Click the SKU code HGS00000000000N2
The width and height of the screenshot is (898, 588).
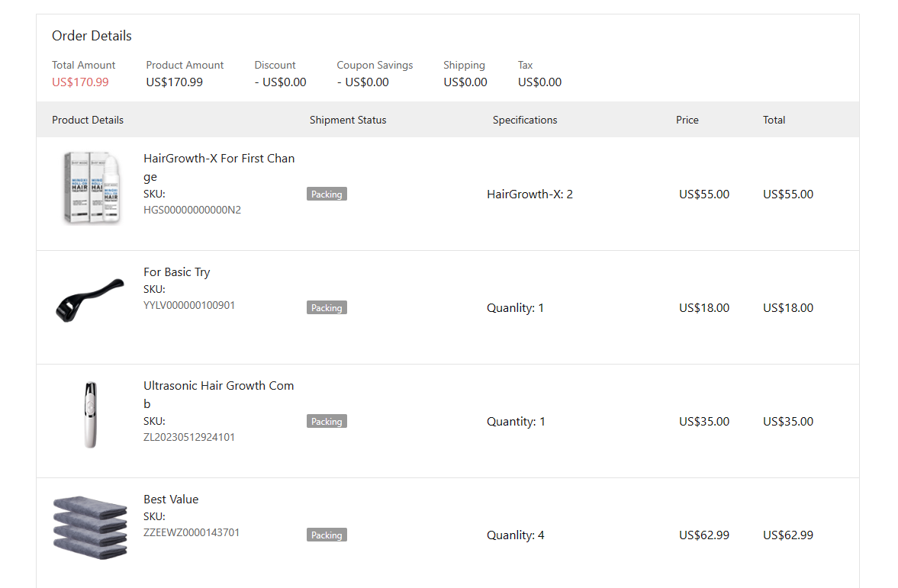(x=192, y=210)
